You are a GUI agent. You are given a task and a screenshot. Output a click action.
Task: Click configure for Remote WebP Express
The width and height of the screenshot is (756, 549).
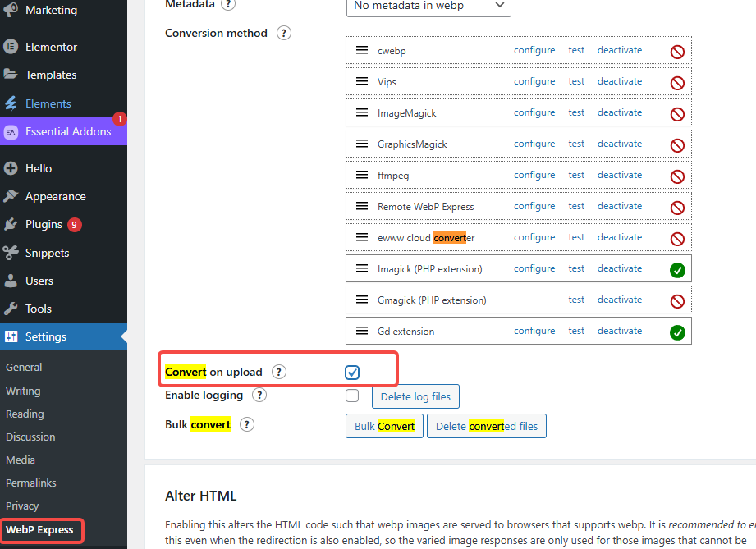[534, 206]
